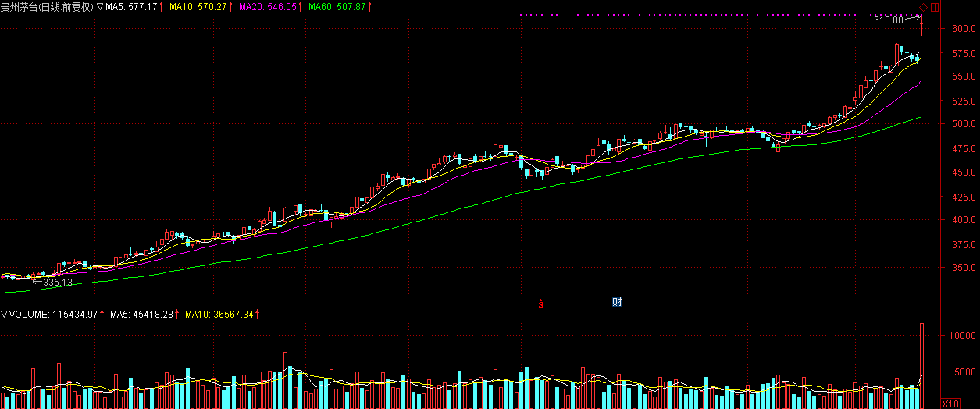Click the 575.0 price axis label
980x409 pixels.
964,53
